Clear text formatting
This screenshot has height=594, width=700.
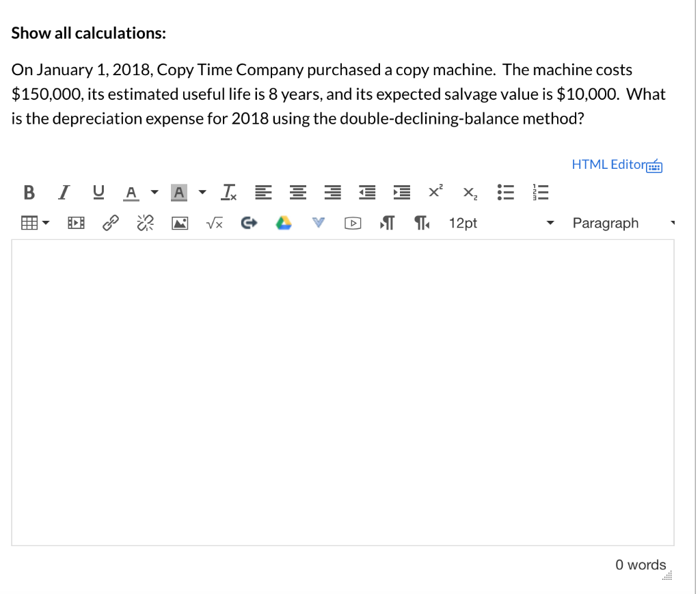[228, 192]
